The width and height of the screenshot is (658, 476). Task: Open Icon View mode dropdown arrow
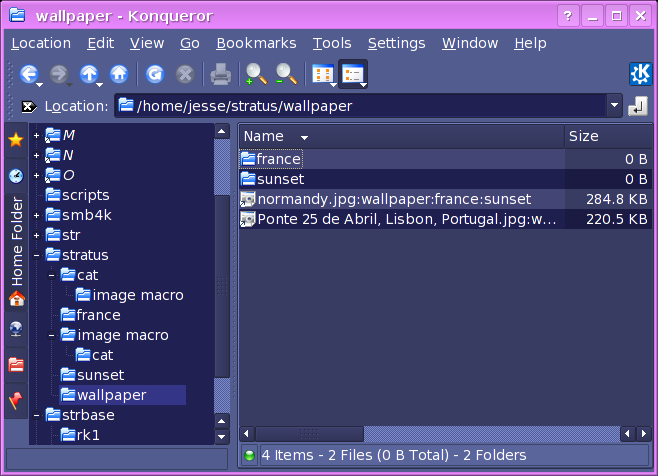tap(334, 84)
